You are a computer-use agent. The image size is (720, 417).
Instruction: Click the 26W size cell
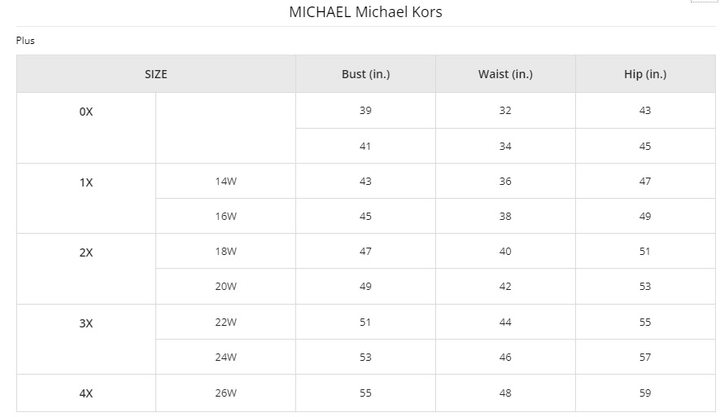pos(226,393)
